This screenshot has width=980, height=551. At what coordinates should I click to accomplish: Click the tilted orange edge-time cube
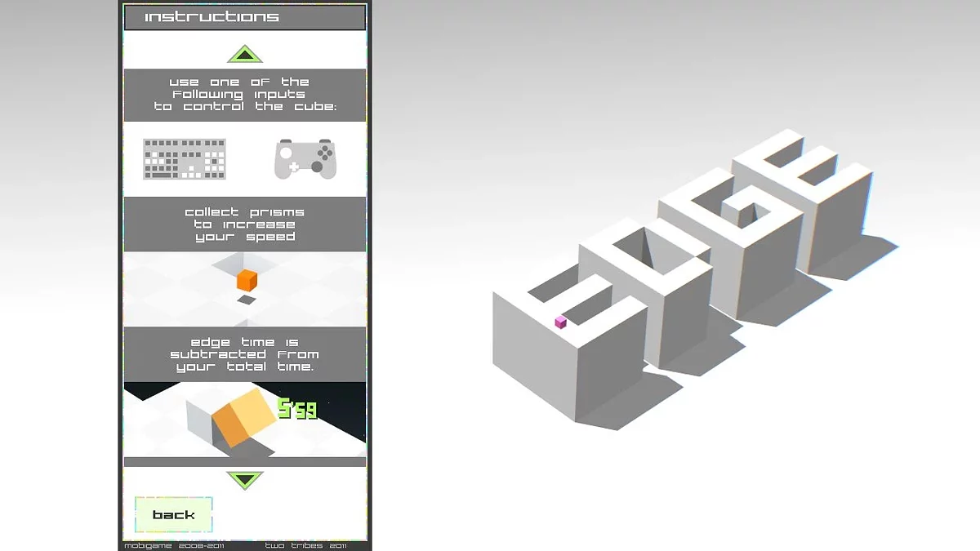pos(243,417)
